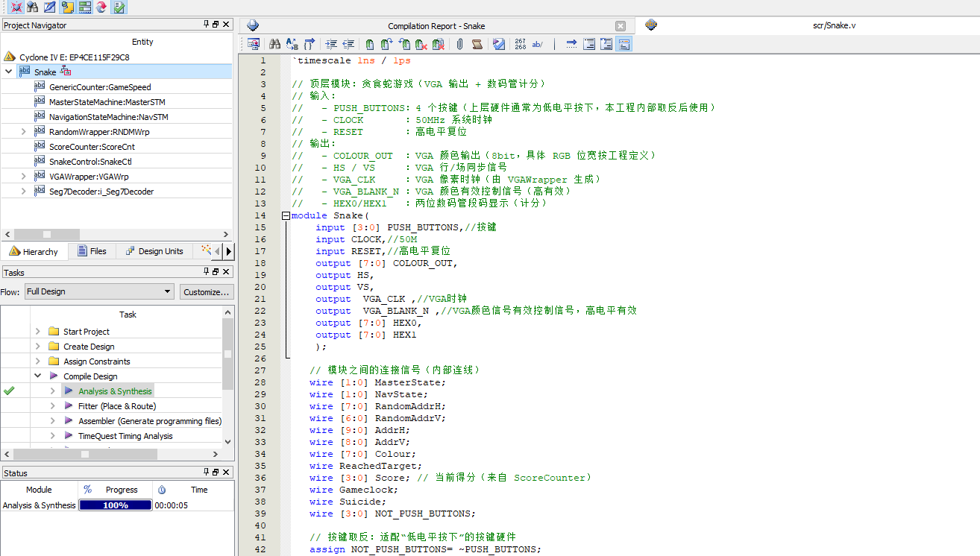This screenshot has height=556, width=980.
Task: Click the red X chip icon in top toolbar
Action: click(16, 7)
